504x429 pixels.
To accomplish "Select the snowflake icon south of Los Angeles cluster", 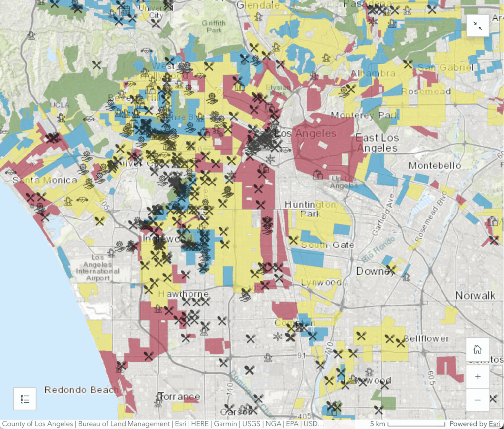I will pos(270,159).
